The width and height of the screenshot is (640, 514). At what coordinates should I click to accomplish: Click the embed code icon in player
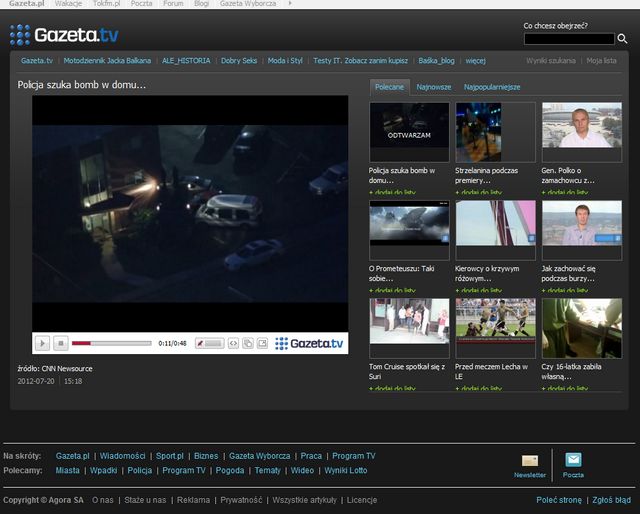[233, 343]
